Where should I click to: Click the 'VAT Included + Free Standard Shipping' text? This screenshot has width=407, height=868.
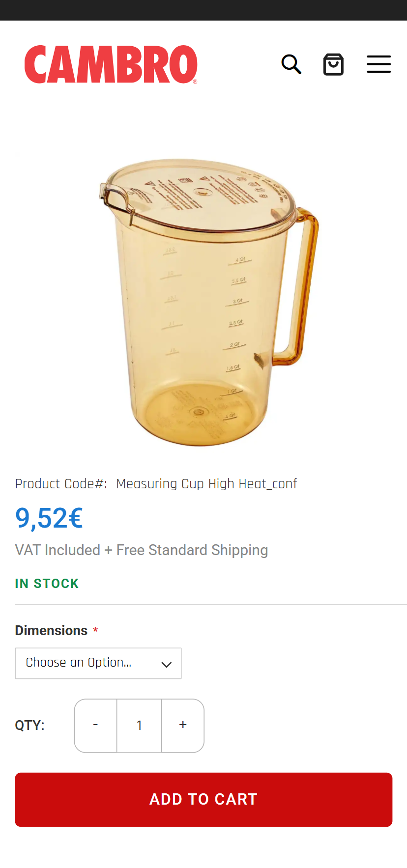pyautogui.click(x=142, y=550)
